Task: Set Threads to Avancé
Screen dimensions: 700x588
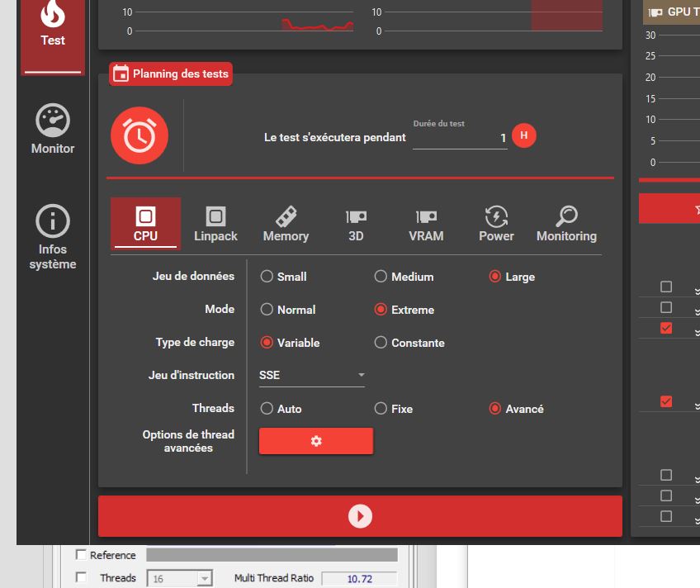Action: 516,409
